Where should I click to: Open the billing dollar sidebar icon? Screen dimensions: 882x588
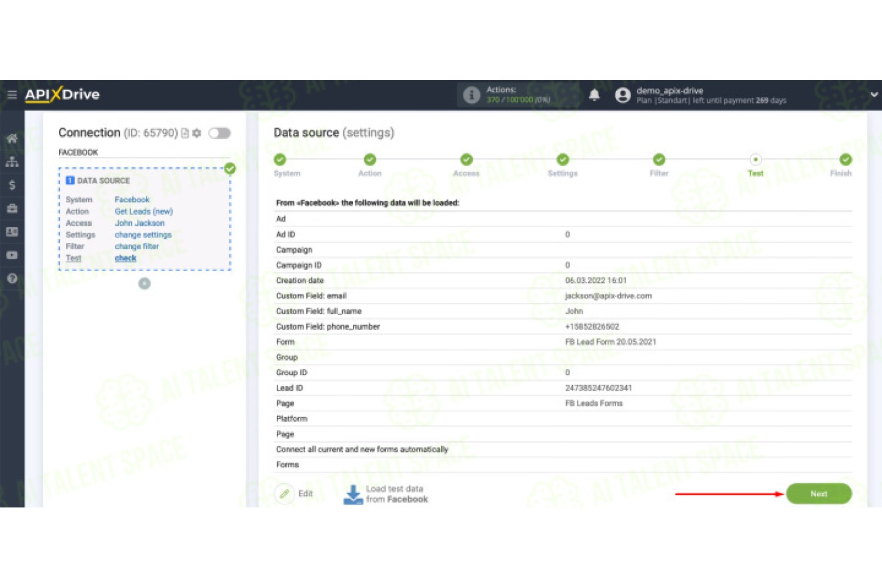(x=12, y=185)
